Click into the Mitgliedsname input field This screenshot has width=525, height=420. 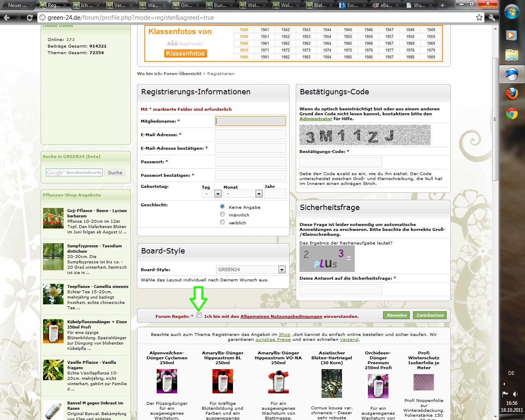point(250,121)
